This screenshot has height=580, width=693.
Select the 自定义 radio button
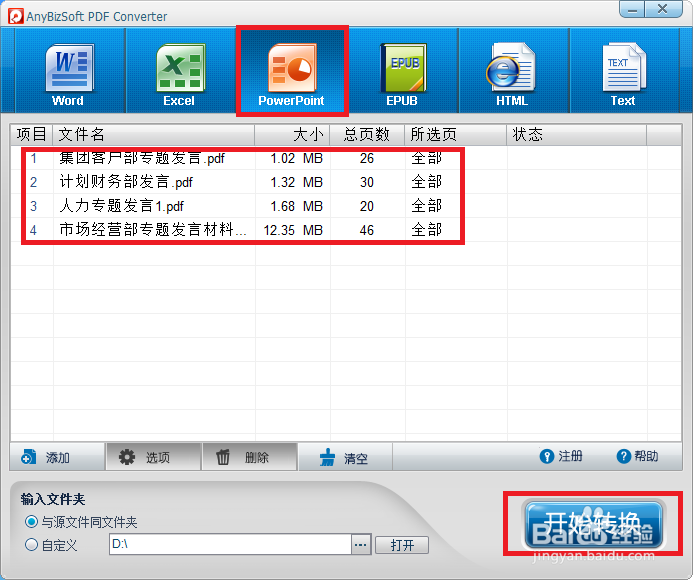pos(31,545)
